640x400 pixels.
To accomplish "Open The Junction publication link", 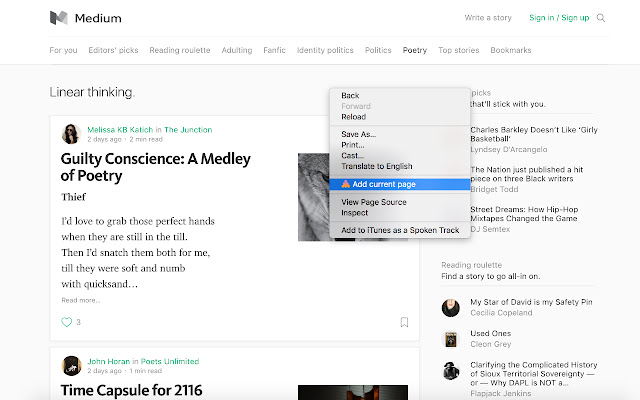I will point(188,130).
